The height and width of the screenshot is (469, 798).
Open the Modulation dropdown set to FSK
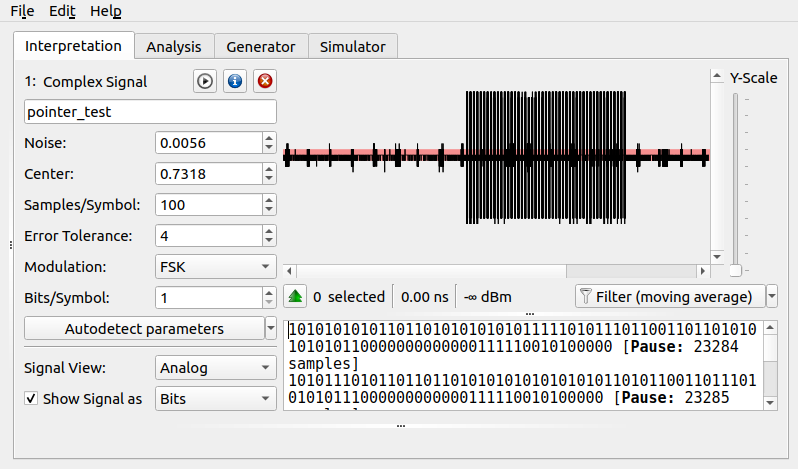pos(216,267)
